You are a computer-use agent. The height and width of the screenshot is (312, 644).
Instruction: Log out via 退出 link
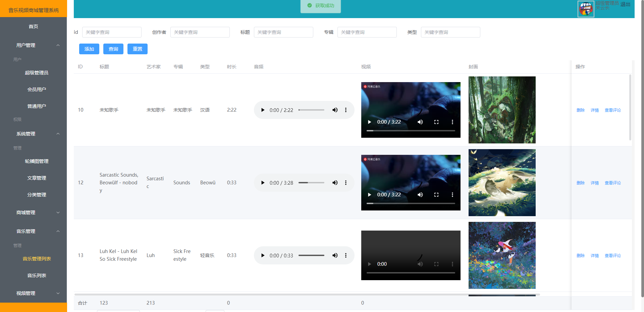pos(625,4)
